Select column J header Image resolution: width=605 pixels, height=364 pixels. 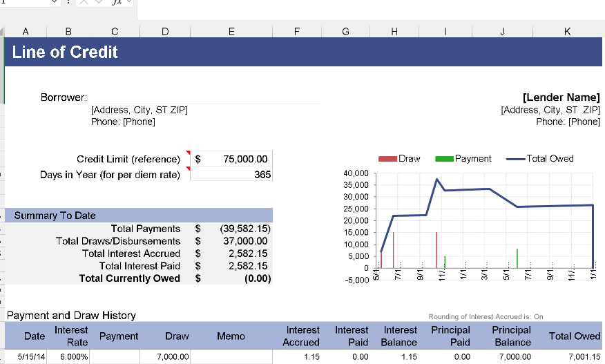pyautogui.click(x=502, y=32)
